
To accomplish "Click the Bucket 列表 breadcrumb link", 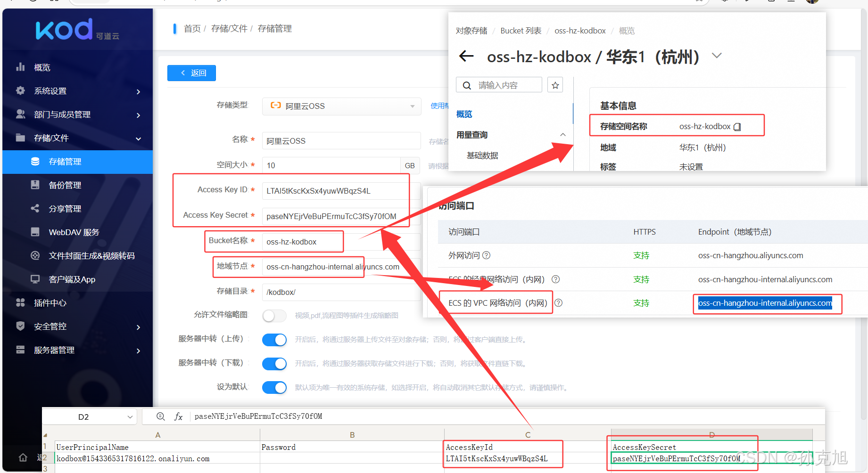I will coord(521,31).
